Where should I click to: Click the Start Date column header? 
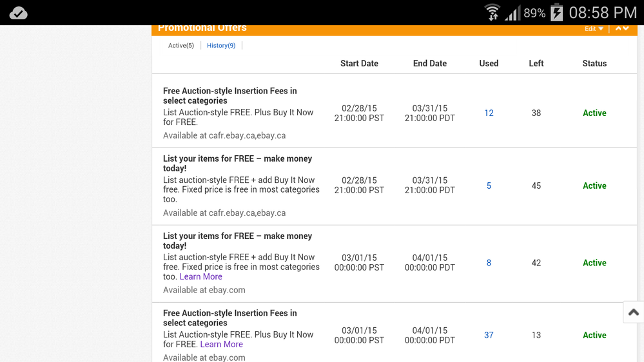359,63
